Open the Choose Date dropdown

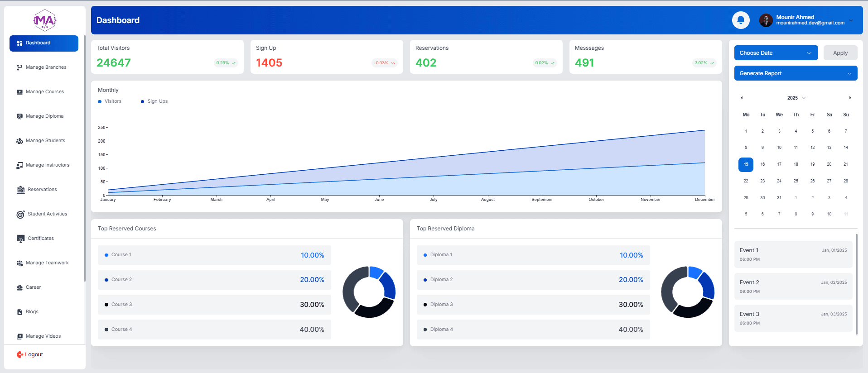tap(776, 53)
